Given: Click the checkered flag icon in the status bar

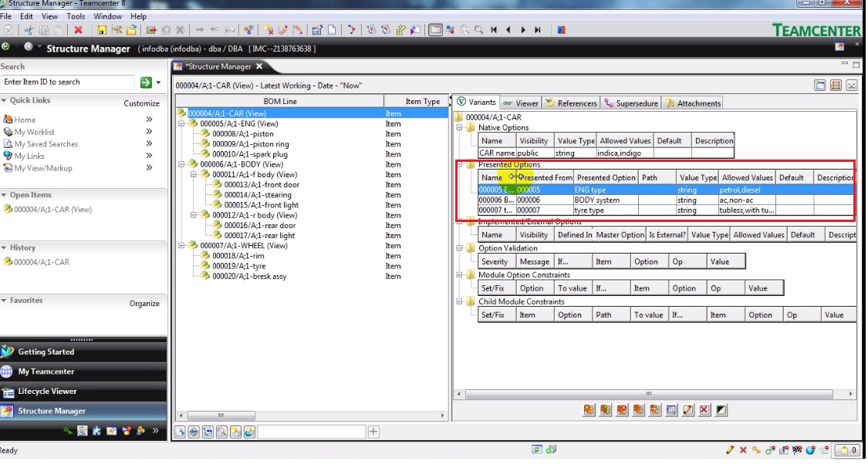Looking at the screenshot, I should click(x=798, y=450).
